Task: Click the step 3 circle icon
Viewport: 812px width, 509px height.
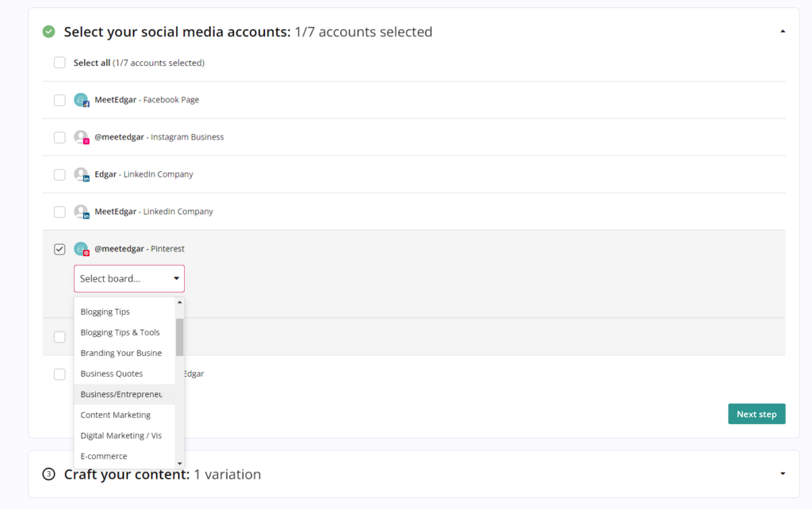Action: pos(48,474)
